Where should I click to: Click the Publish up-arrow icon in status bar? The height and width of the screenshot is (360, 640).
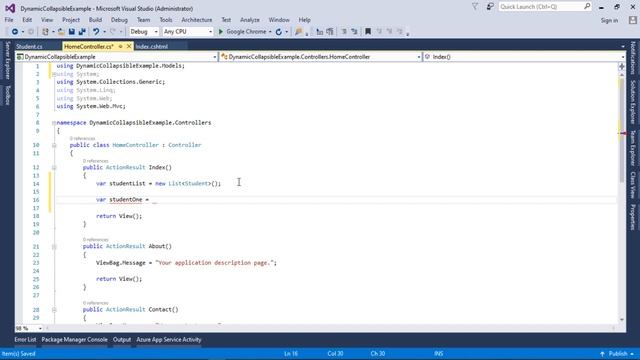pos(602,354)
